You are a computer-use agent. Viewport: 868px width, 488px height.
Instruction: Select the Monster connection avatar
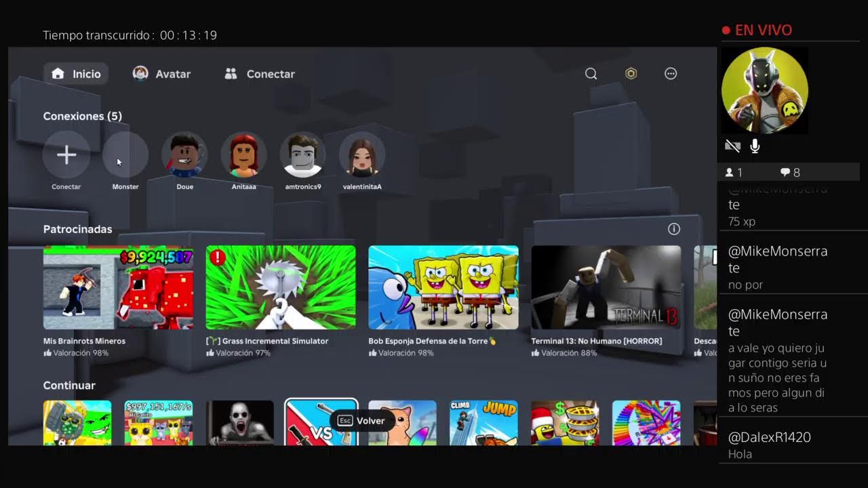125,155
